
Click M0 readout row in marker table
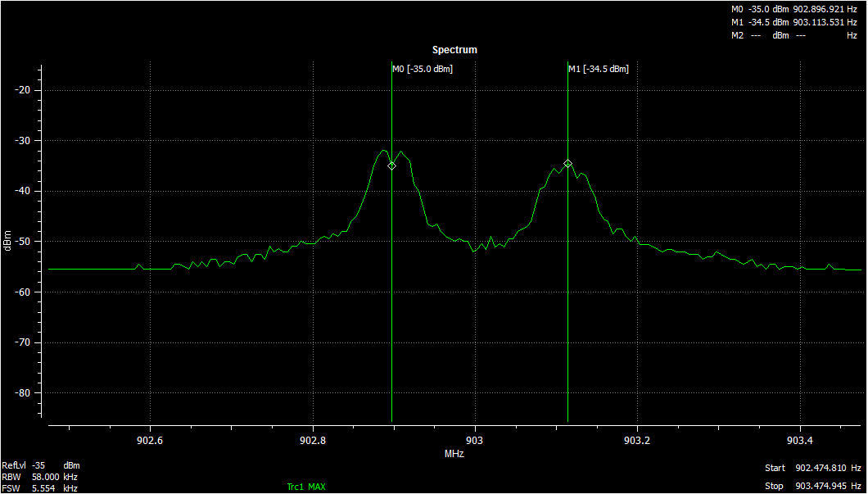click(x=793, y=9)
